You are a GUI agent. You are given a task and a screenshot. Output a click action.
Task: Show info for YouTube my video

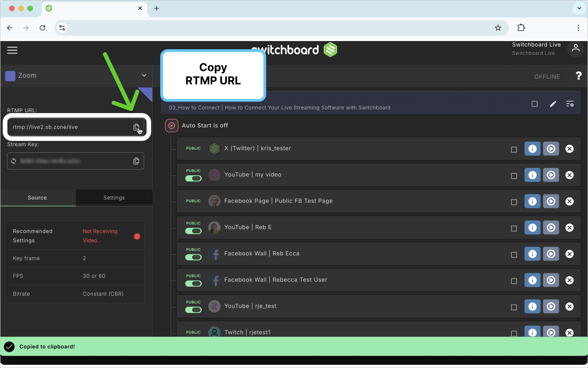532,175
